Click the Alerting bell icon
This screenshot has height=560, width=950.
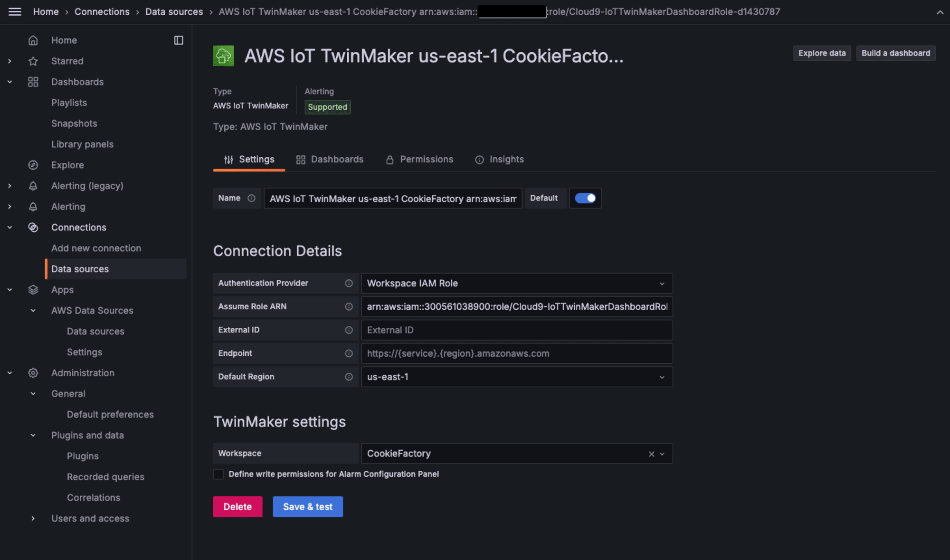point(33,207)
